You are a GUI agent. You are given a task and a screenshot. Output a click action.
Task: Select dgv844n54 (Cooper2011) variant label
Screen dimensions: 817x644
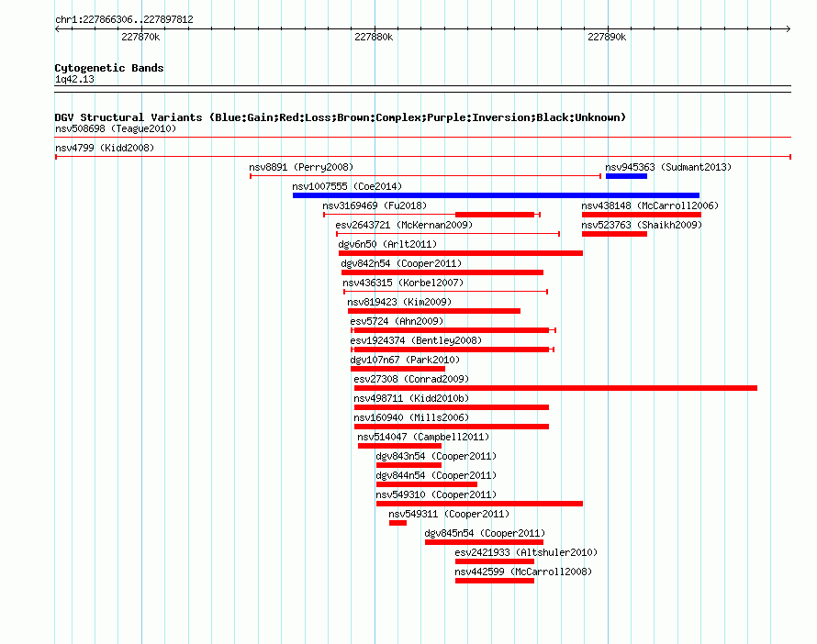[436, 475]
